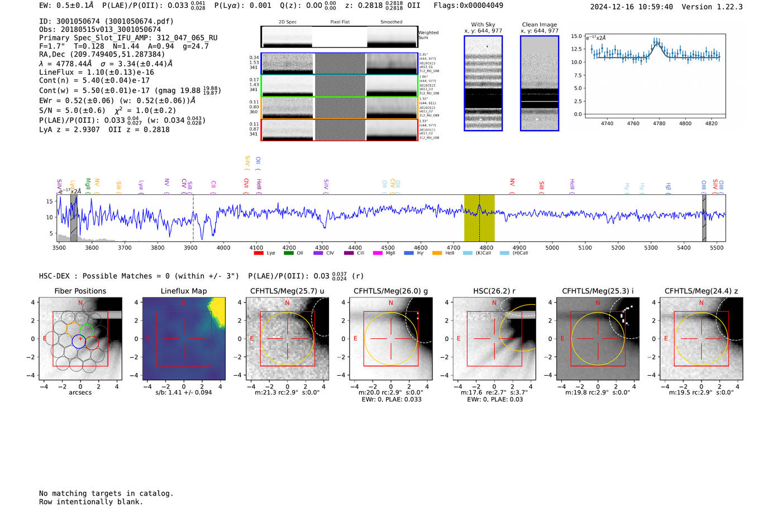782x532 pixels.
Task: Click the 'Smoothed' column header
Action: pos(391,22)
